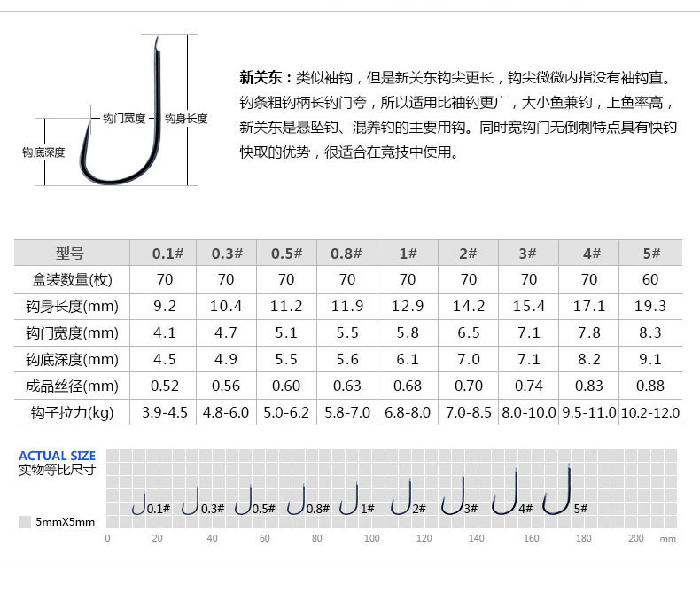Click the 0.5# hook image in size chart
Screen dimensions: 700x601
click(244, 500)
